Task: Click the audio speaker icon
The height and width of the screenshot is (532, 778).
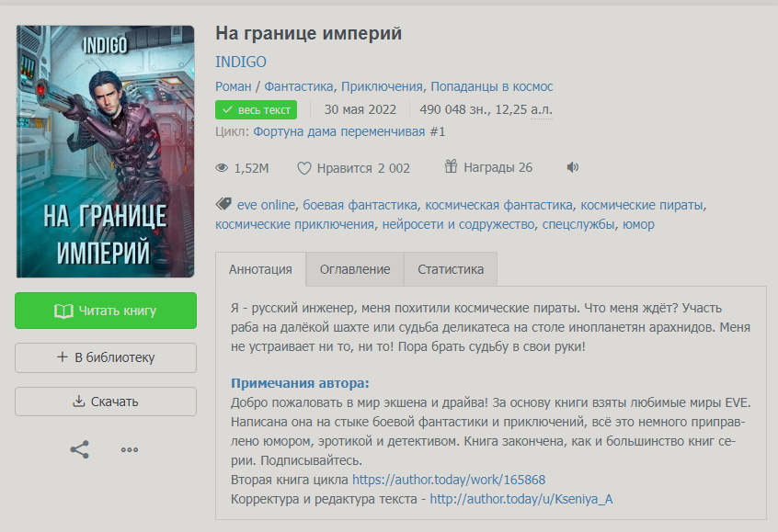Action: pos(573,167)
